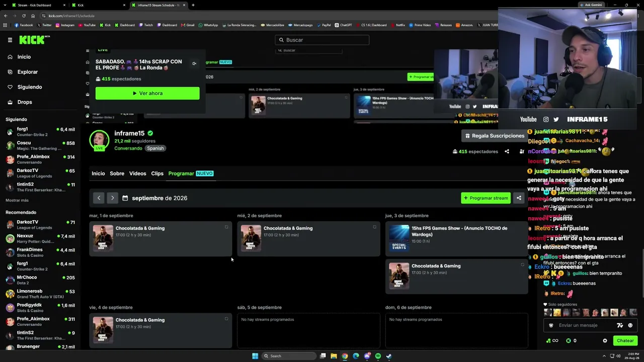Open the calendar date picker icon
The width and height of the screenshot is (644, 362).
click(x=125, y=198)
